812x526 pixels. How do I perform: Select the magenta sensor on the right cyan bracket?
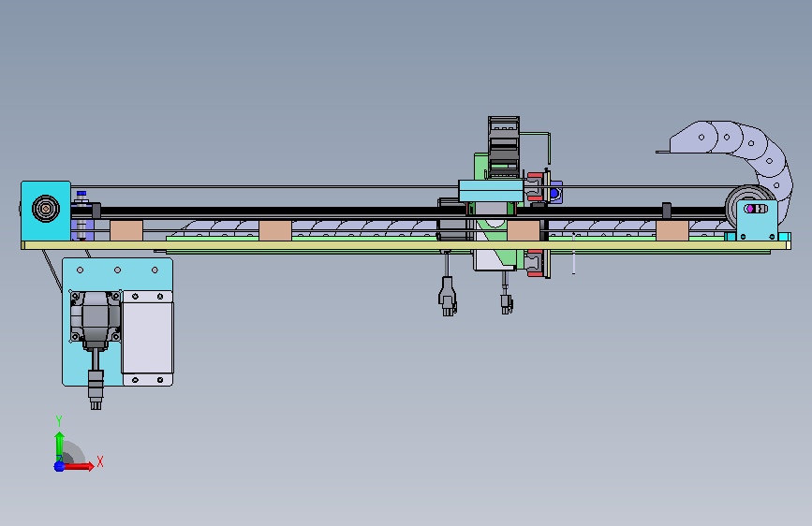pos(750,209)
